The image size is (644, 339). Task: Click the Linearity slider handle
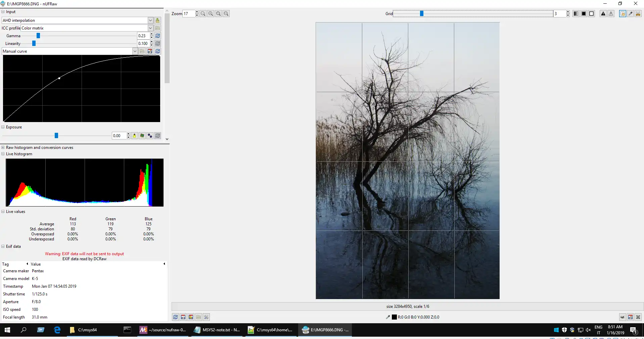pyautogui.click(x=34, y=44)
